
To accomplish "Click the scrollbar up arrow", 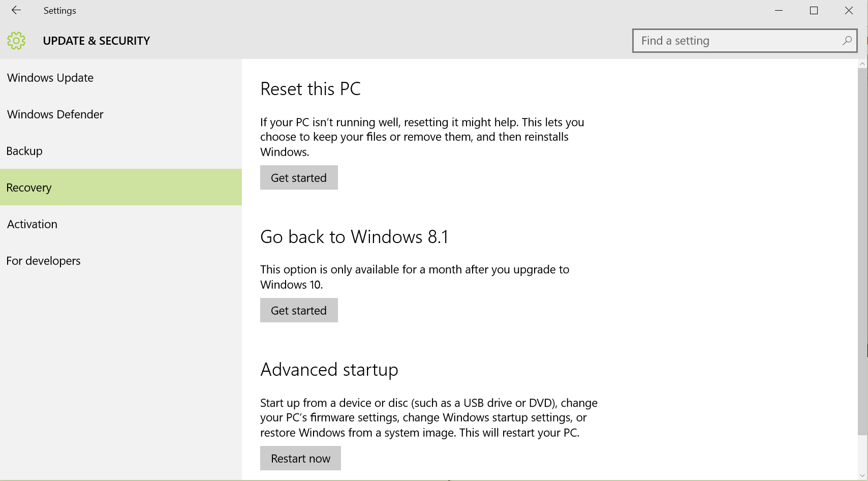I will [x=862, y=64].
